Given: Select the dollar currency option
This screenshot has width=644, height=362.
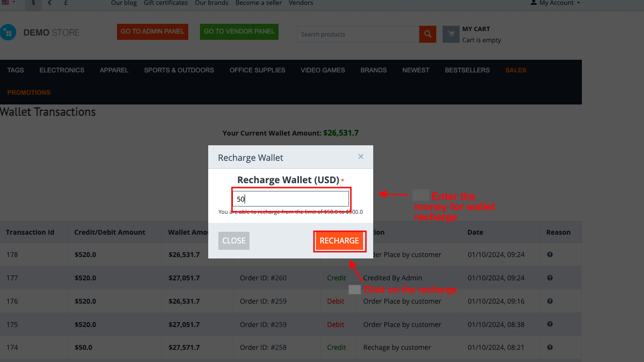Looking at the screenshot, I should tap(33, 3).
